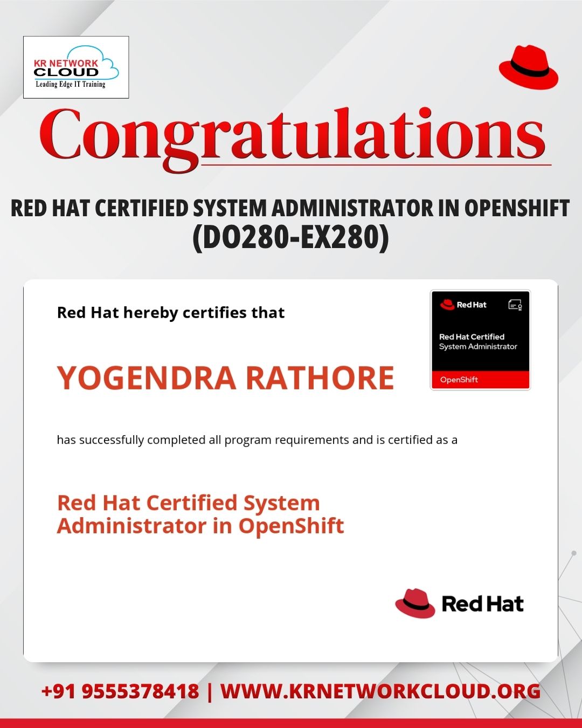Click 'RED HAT CERTIFIED SYSTEM ADMINISTRATOR IN OPENSHIFT' headline
Screen dimensions: 582x728
pyautogui.click(x=290, y=208)
